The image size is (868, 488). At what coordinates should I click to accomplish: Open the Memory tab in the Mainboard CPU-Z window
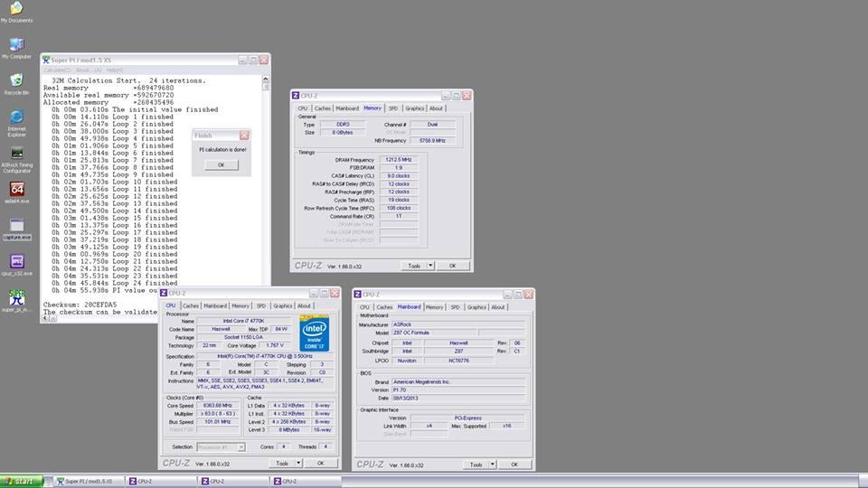[x=434, y=307]
